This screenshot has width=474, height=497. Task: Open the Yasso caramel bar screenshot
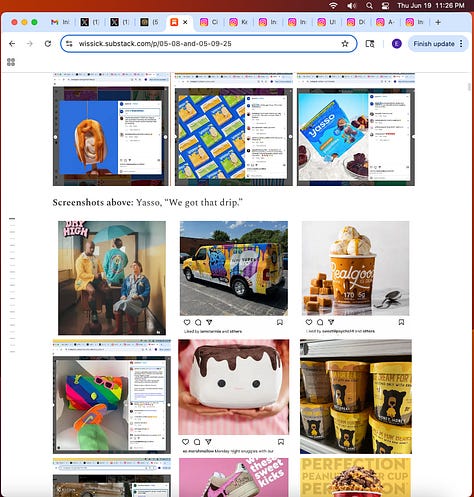pos(111,129)
